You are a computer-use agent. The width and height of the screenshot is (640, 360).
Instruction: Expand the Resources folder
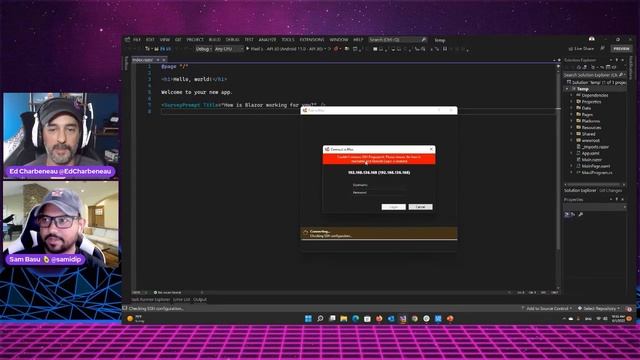coord(571,127)
